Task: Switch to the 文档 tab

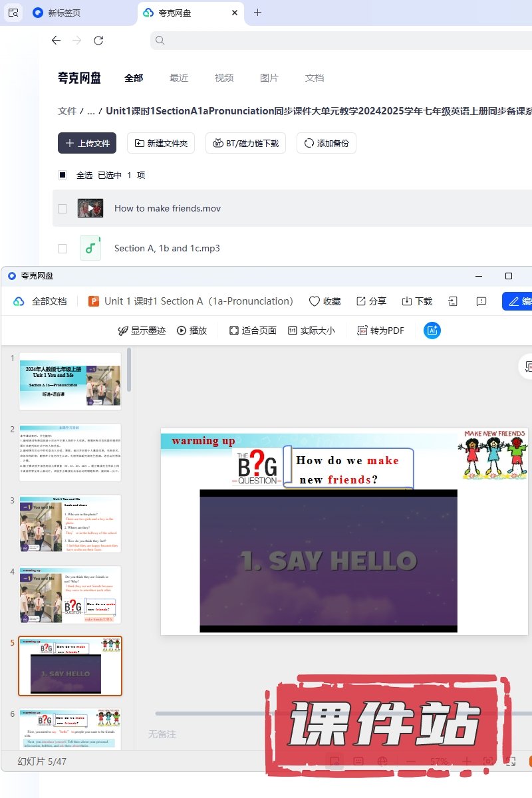Action: 315,78
